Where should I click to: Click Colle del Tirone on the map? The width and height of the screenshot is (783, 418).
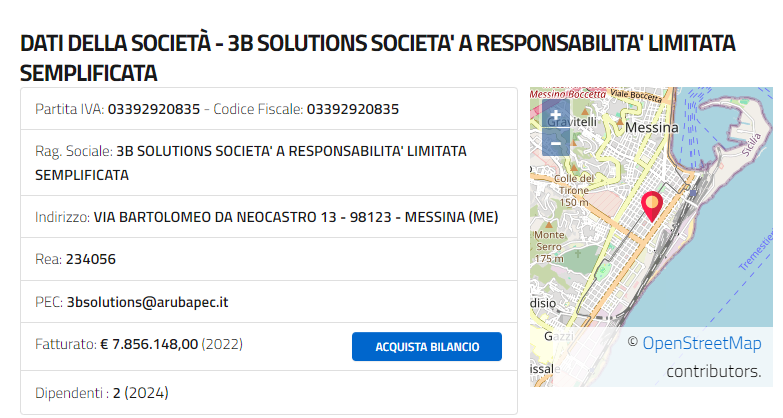click(x=573, y=184)
